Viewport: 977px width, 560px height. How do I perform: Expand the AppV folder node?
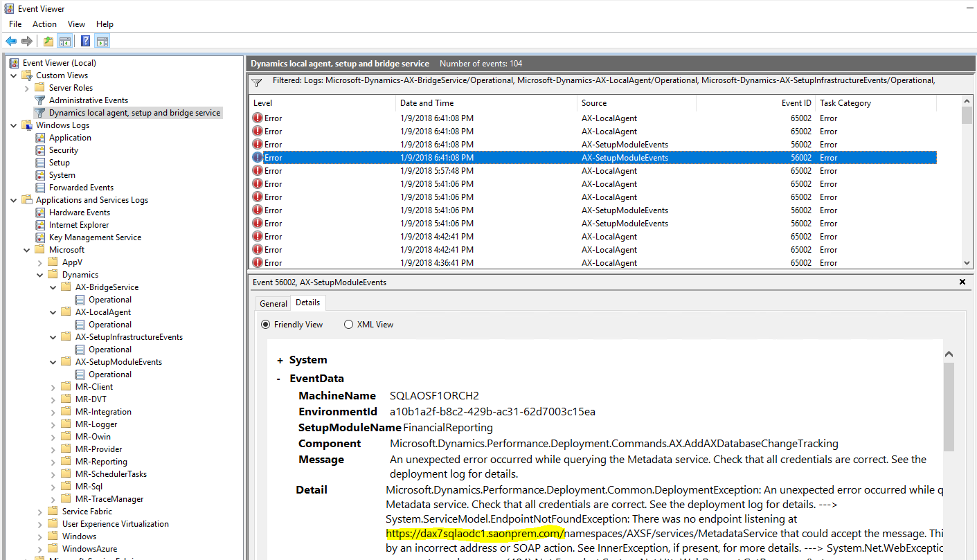pos(40,262)
